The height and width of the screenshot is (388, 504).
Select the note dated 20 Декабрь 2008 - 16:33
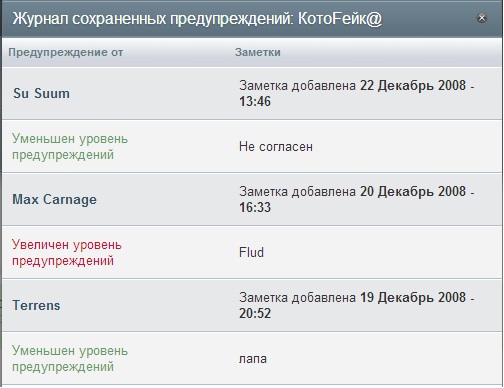[357, 199]
